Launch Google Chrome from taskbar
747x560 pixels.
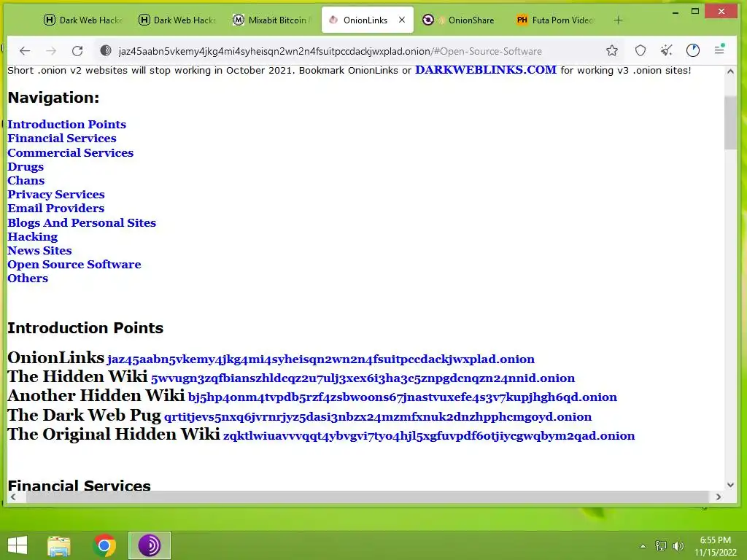pos(104,545)
